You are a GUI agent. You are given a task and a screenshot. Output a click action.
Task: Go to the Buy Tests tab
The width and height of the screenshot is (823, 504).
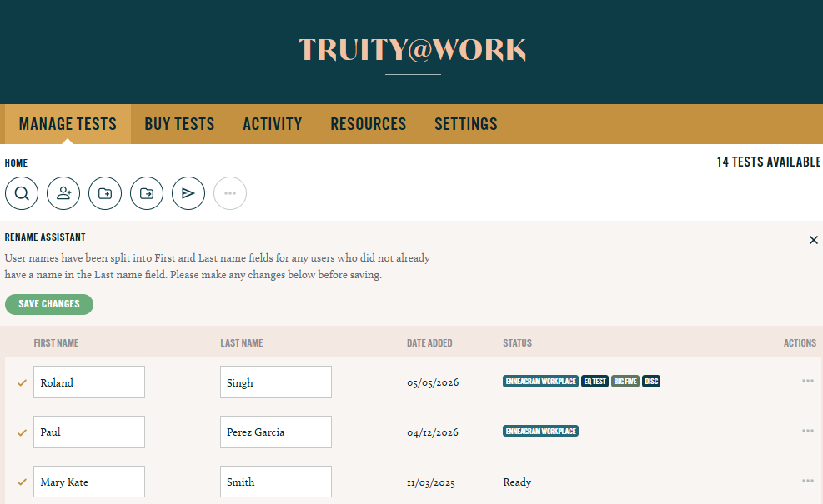pyautogui.click(x=179, y=124)
